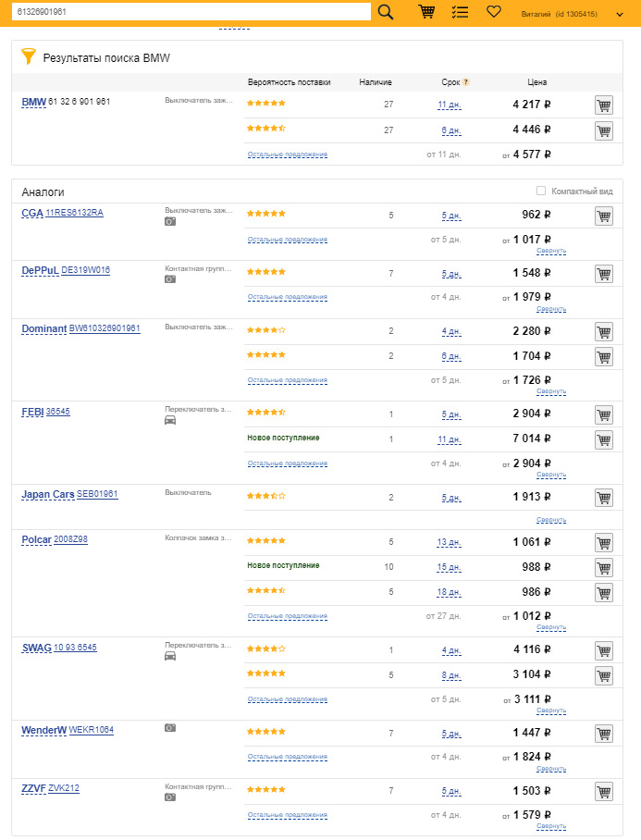Click the search magnifier icon
This screenshot has height=840, width=641.
[386, 12]
